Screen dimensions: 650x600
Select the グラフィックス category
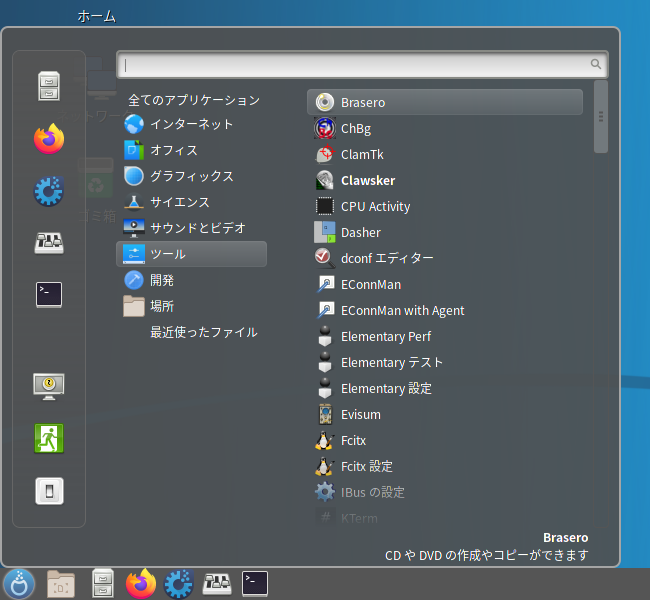pos(192,176)
